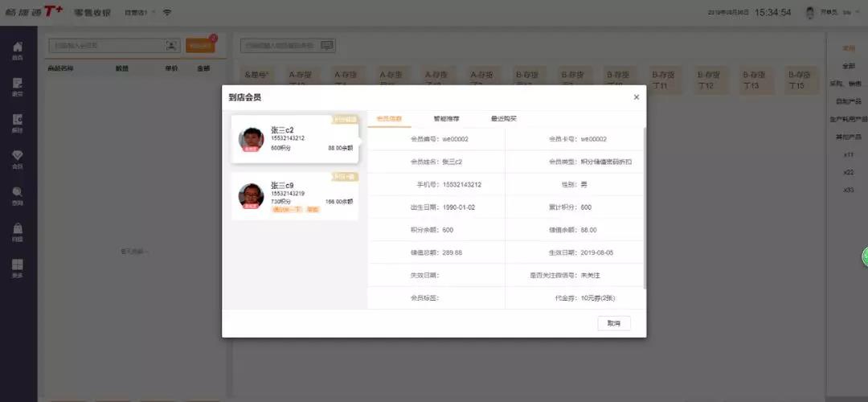Select the 会员信息 tab
The height and width of the screenshot is (402, 868).
click(x=389, y=118)
